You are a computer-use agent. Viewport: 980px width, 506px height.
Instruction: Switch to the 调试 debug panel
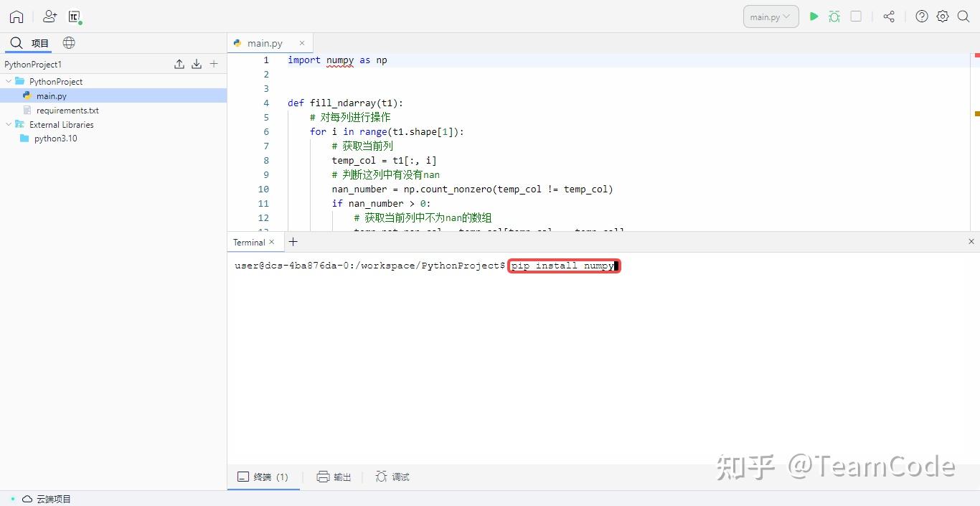392,476
